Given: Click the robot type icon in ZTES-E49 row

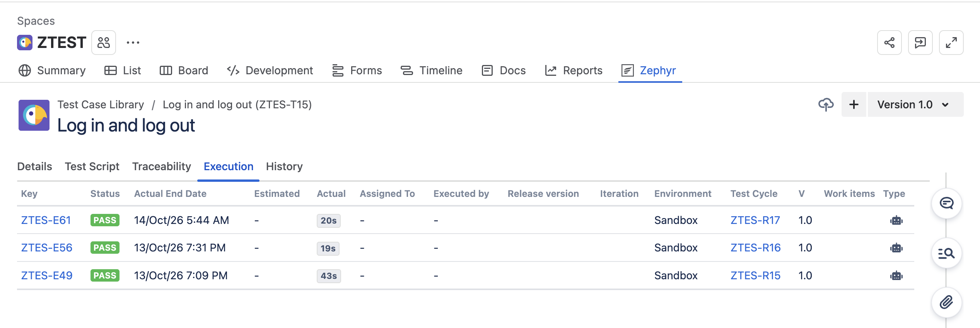Looking at the screenshot, I should point(896,276).
